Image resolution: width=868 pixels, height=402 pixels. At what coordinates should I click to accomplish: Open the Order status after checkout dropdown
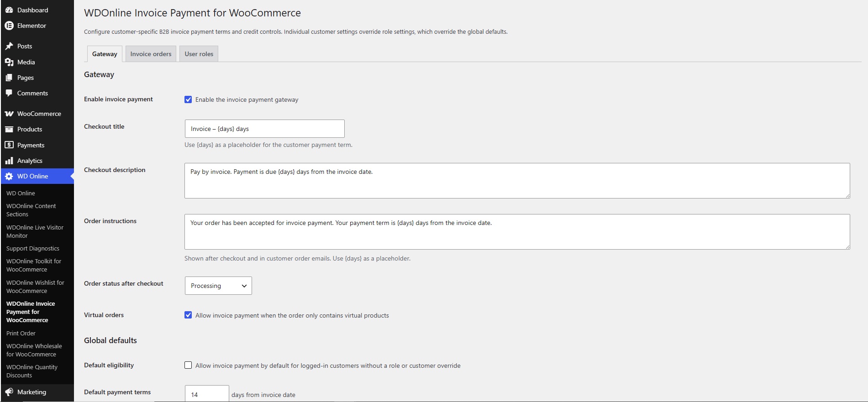218,286
